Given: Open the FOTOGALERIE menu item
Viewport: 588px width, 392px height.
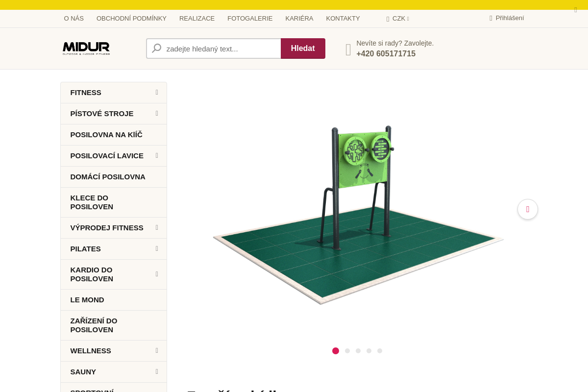Looking at the screenshot, I should coord(250,19).
